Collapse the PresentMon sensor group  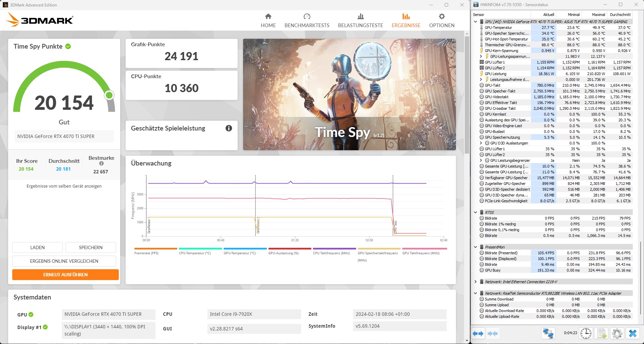(x=476, y=247)
